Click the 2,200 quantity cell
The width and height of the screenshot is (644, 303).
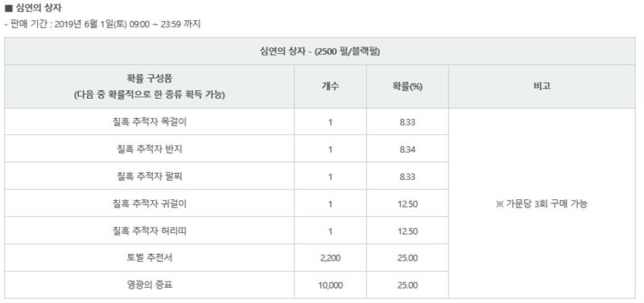click(330, 258)
